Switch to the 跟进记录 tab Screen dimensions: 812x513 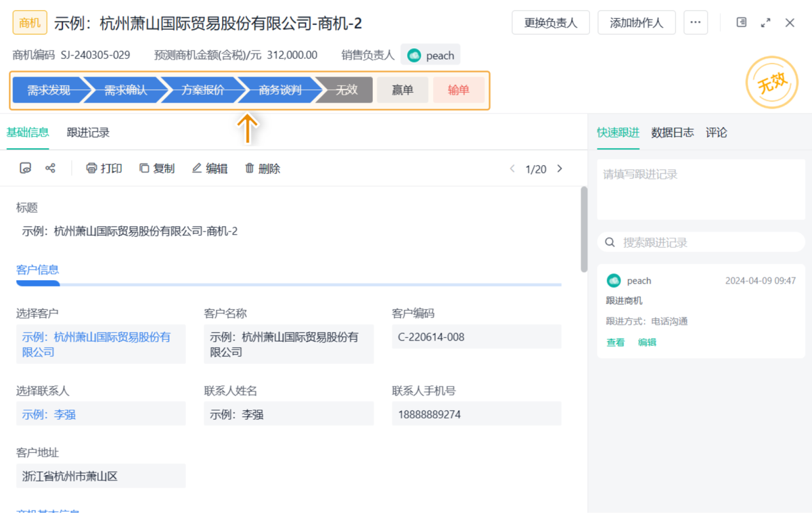pos(88,133)
